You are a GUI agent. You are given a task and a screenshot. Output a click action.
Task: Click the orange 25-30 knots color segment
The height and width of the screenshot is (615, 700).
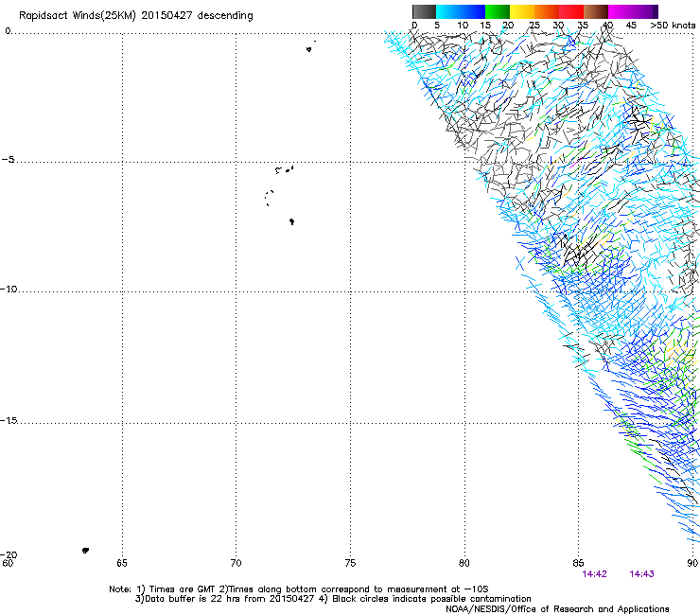[x=547, y=11]
